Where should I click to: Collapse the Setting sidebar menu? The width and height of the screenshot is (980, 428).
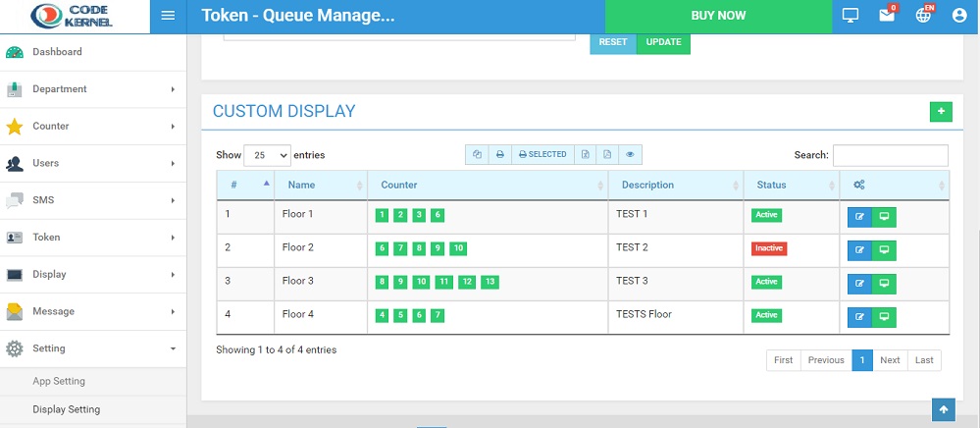pyautogui.click(x=93, y=348)
